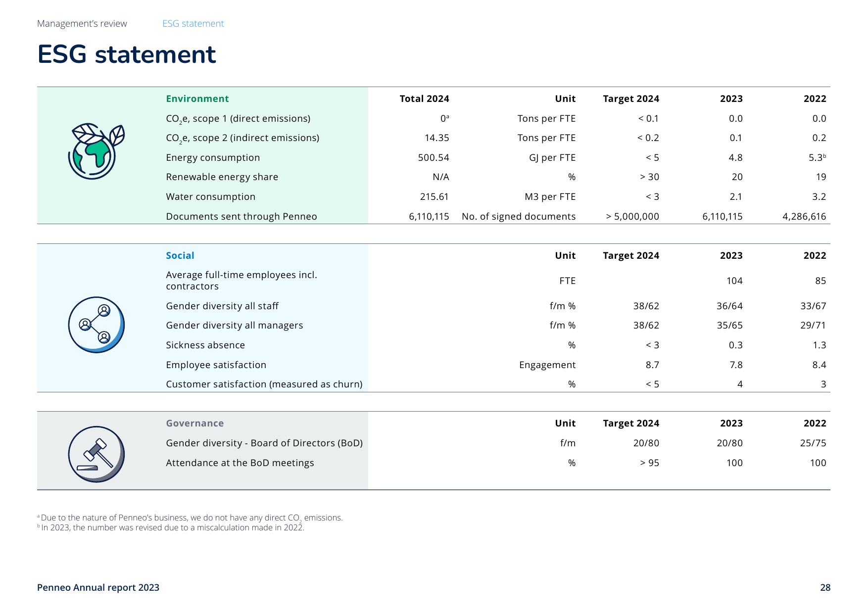Viewport: 868px width, 614px height.
Task: Select the Environment section heading
Action: point(197,98)
